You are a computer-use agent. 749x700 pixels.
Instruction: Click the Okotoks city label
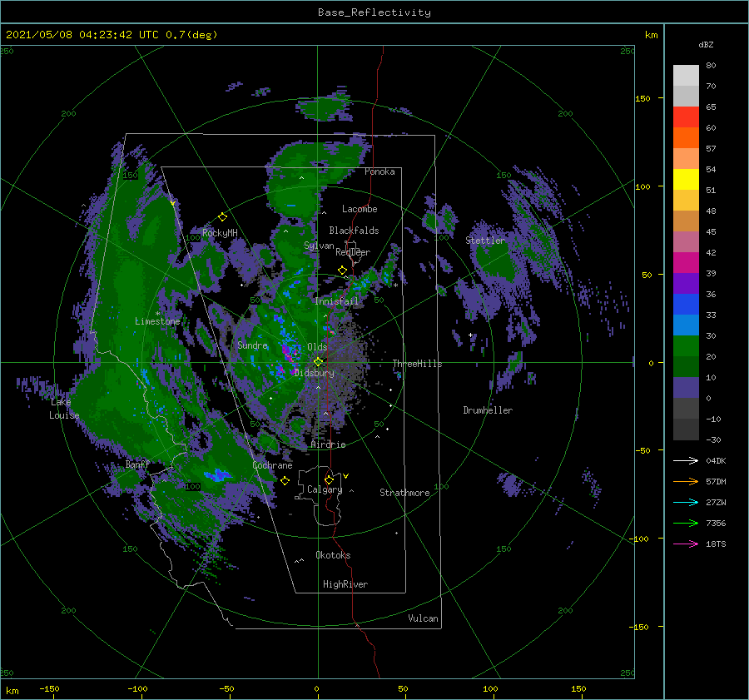tap(333, 555)
